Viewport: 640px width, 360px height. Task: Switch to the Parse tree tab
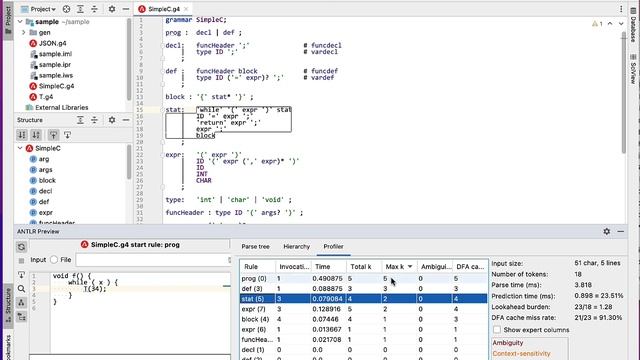click(x=256, y=247)
